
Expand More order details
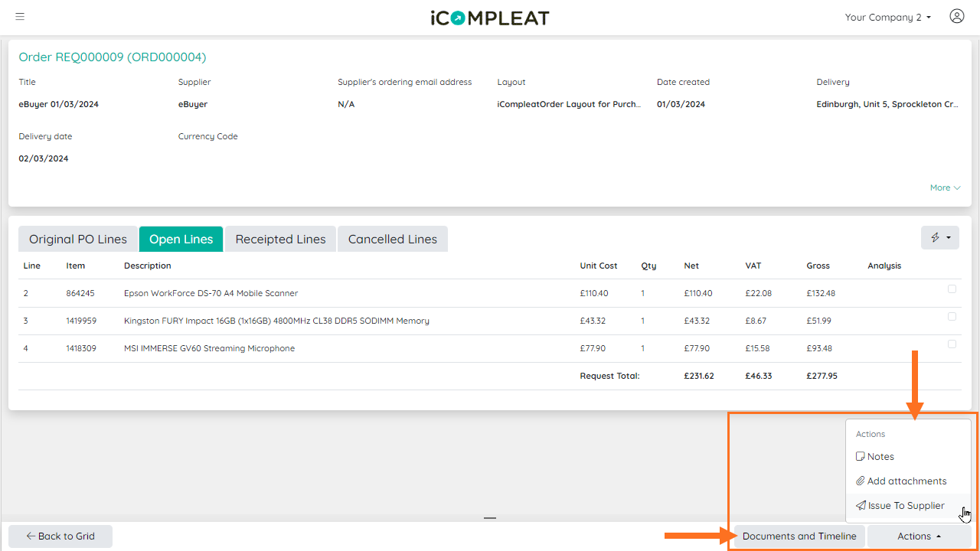(946, 187)
